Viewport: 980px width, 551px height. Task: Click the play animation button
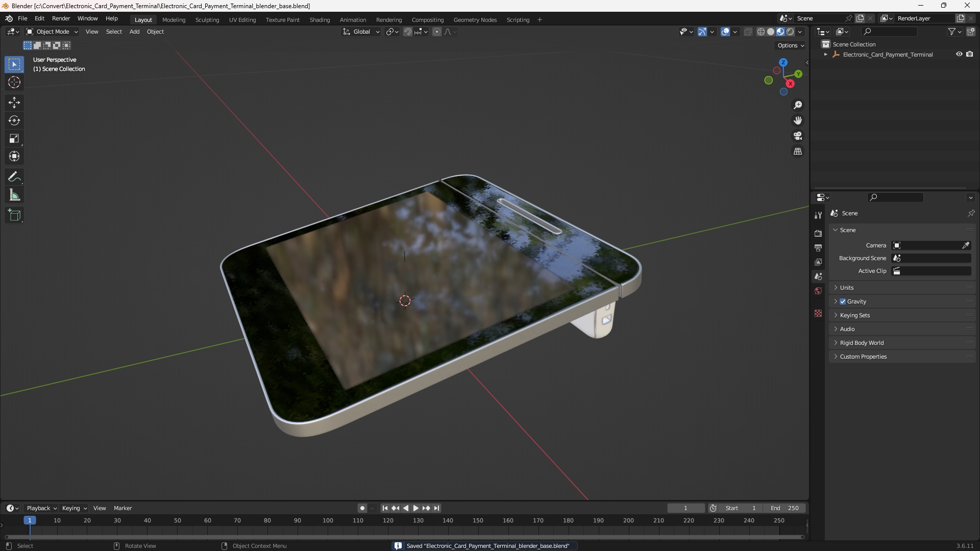tap(415, 508)
